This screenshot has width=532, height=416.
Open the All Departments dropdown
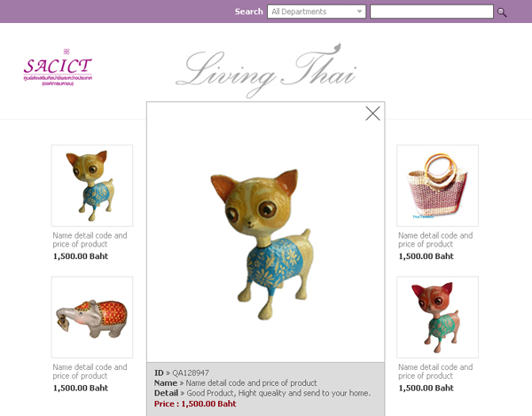317,12
